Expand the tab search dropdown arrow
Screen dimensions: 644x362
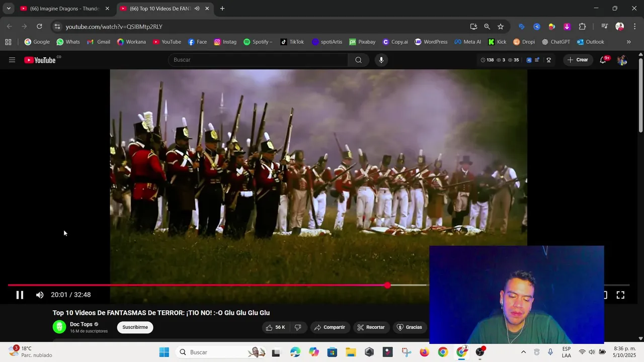[9, 9]
